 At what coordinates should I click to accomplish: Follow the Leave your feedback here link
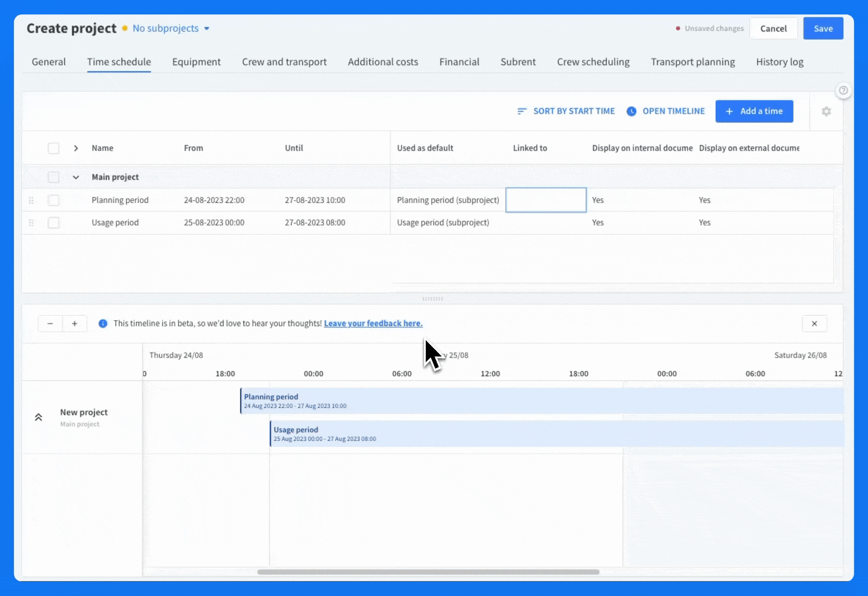pyautogui.click(x=373, y=323)
